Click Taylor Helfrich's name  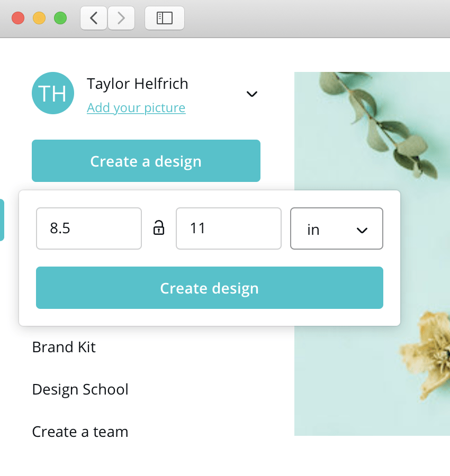137,84
